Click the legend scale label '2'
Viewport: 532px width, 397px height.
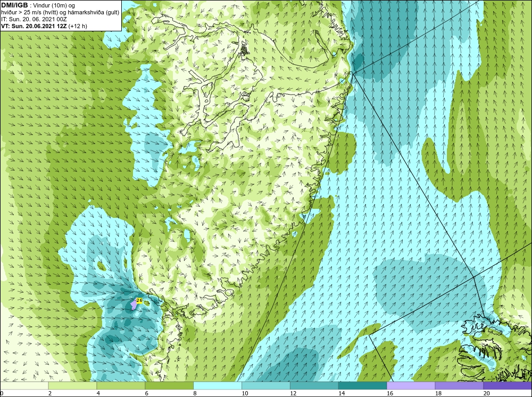(x=50, y=393)
